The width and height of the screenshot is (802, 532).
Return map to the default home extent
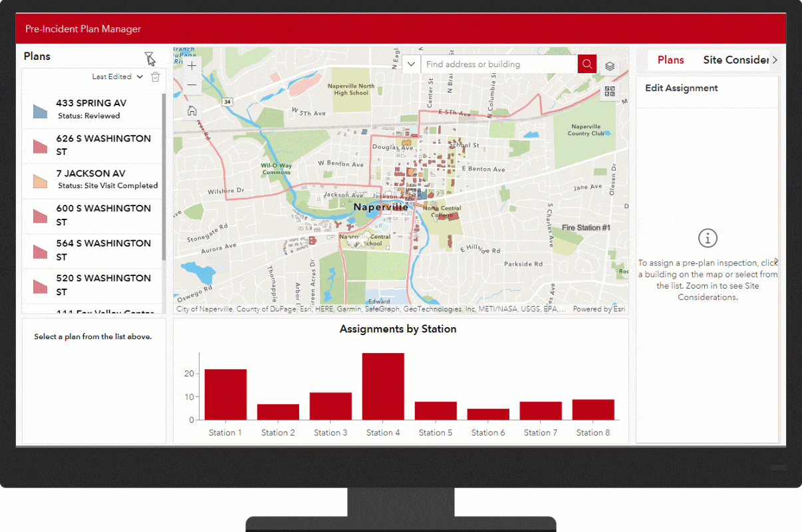(x=192, y=111)
